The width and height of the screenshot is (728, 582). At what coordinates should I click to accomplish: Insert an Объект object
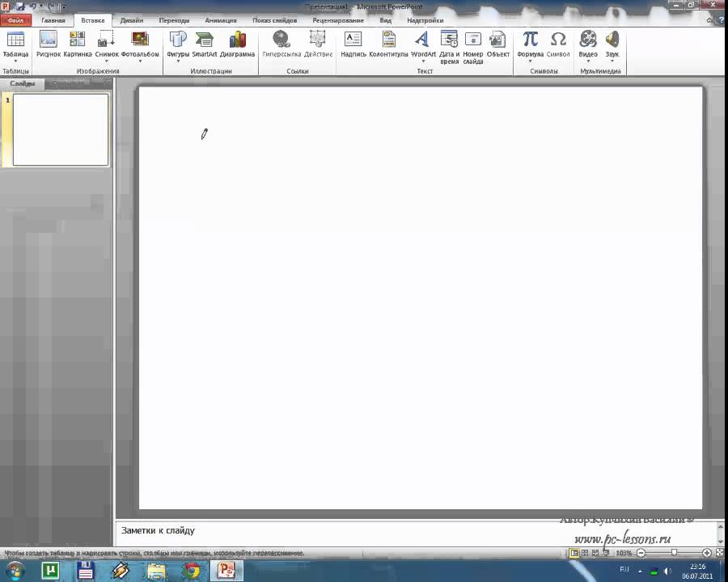click(498, 44)
